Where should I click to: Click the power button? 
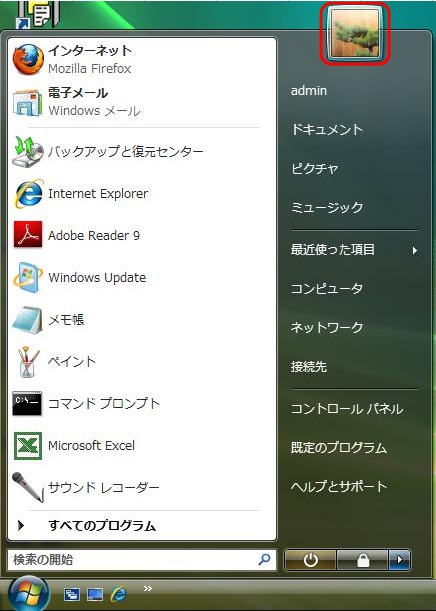(311, 560)
